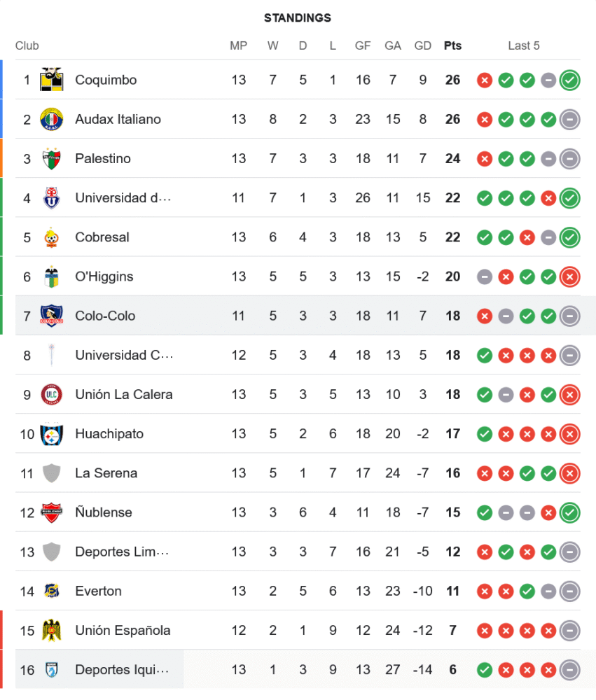This screenshot has width=596, height=700.
Task: Click the Audax Italiano club crest
Action: pos(52,119)
